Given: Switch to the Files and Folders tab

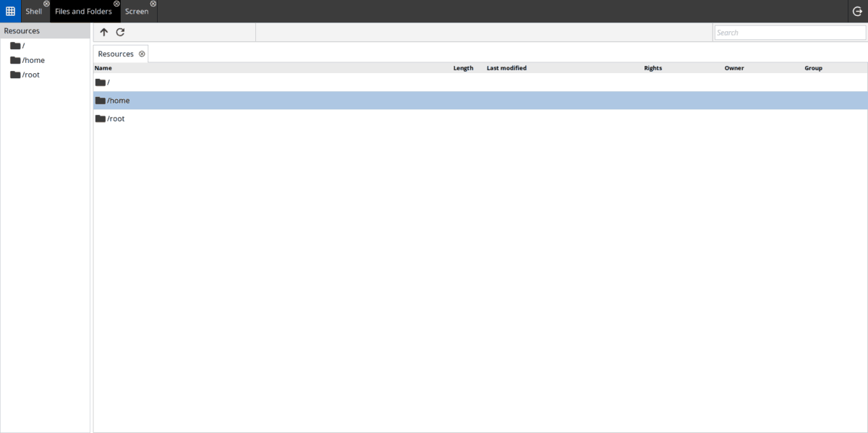Looking at the screenshot, I should pos(83,12).
